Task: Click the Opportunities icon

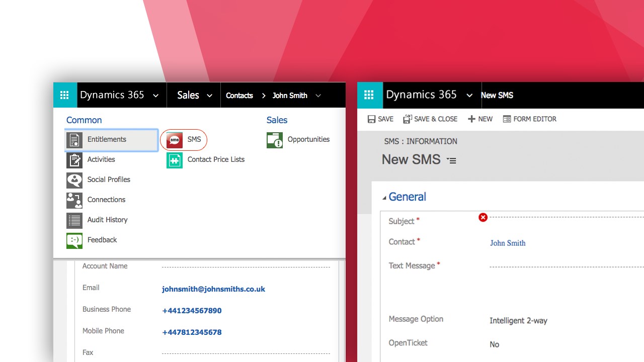Action: pos(275,140)
